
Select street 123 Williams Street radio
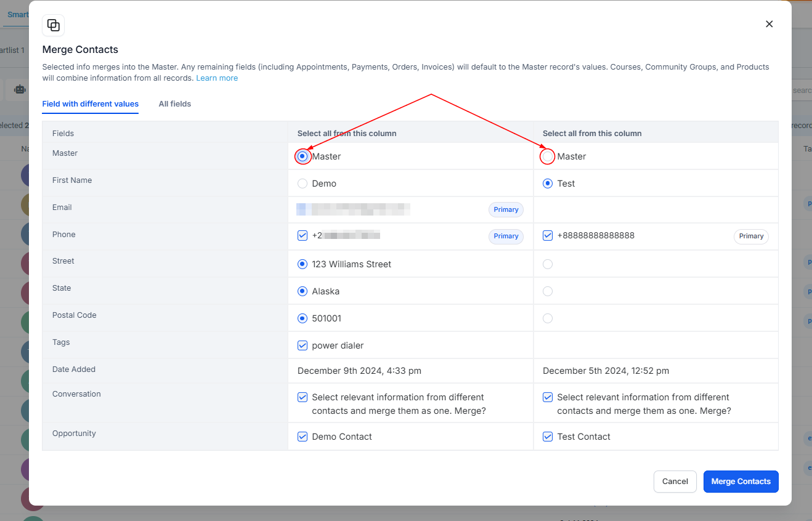pyautogui.click(x=302, y=264)
